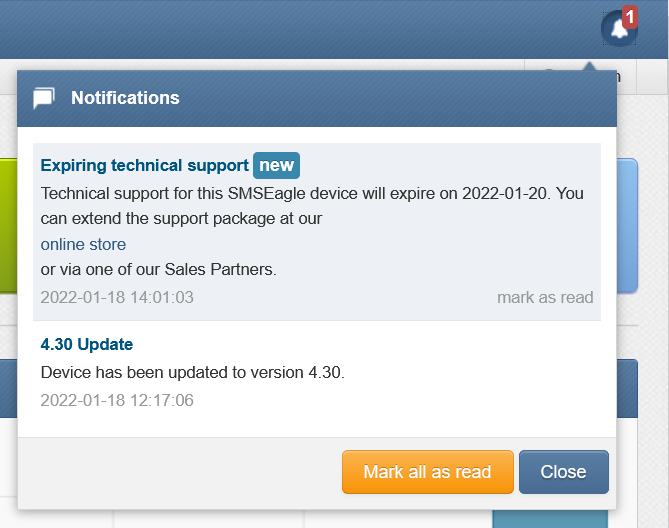Click the red unread count badge
The image size is (669, 528).
tap(630, 17)
